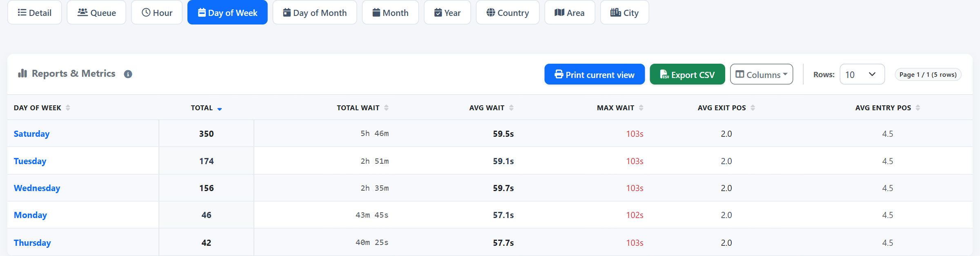Open the Detail tab
Viewport: 980px width, 256px height.
tap(35, 13)
